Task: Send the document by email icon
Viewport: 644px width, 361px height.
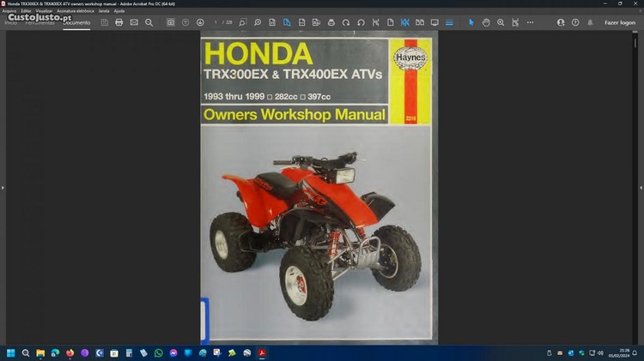Action: click(134, 22)
